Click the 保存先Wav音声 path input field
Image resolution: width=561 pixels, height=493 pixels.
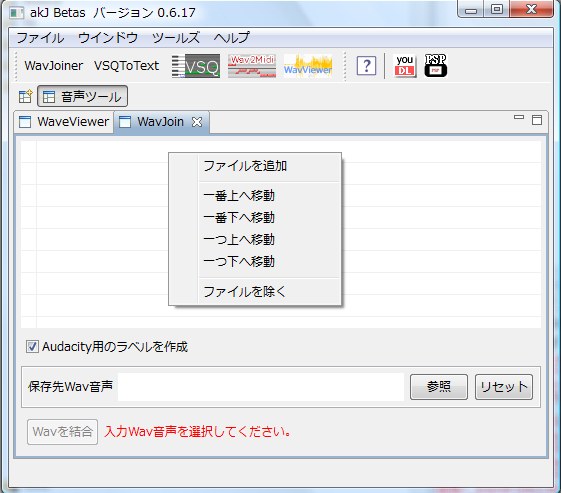click(x=261, y=387)
